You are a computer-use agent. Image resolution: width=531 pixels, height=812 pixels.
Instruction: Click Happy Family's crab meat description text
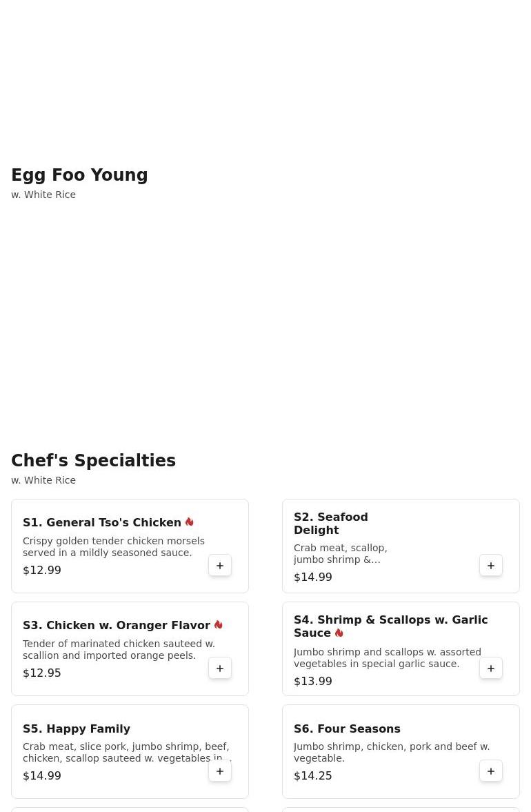(x=126, y=753)
